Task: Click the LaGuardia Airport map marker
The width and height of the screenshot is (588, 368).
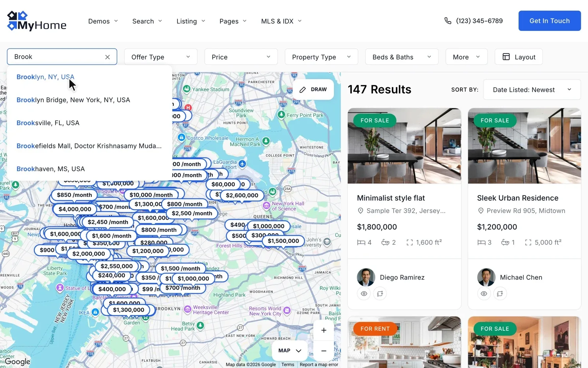Action: (x=242, y=163)
